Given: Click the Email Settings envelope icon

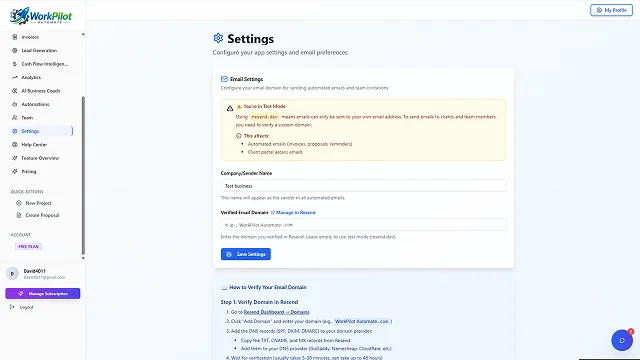Looking at the screenshot, I should [x=224, y=79].
